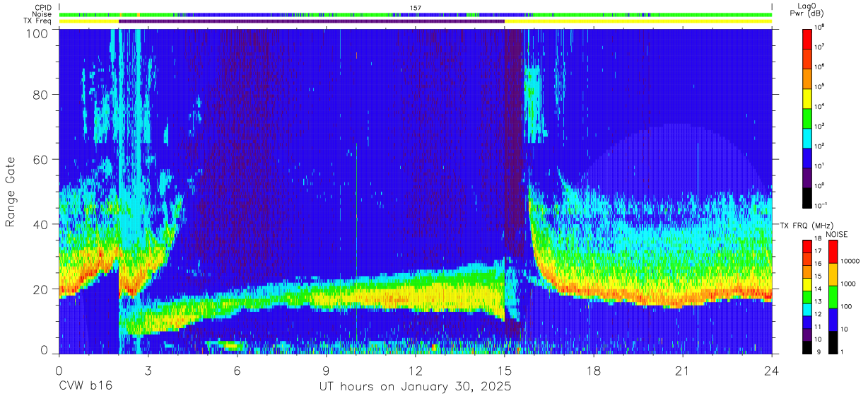Click the CVW b16 radar label
868x401 pixels.
pos(85,386)
